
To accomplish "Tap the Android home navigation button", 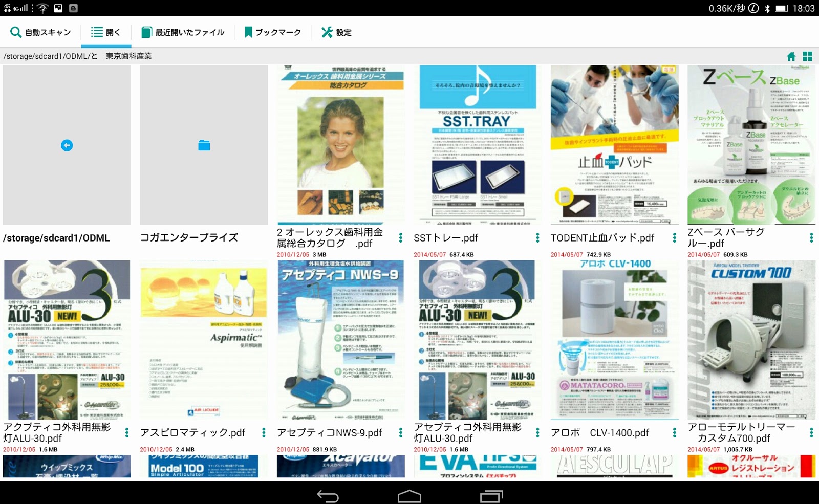I will (x=409, y=496).
